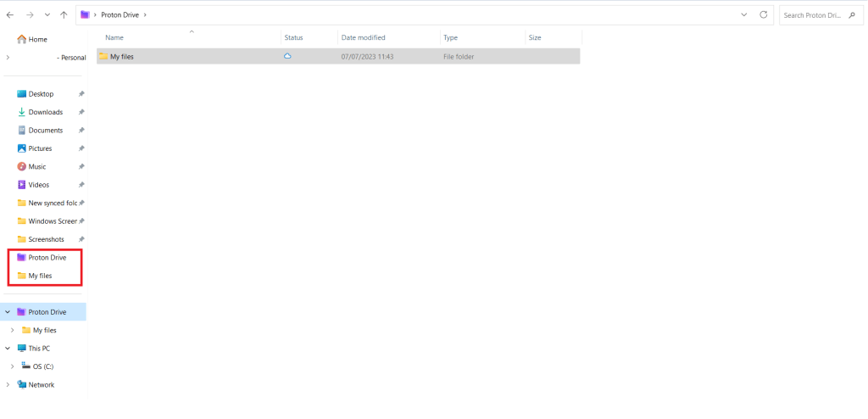Click the pin icon beside Pictures
The width and height of the screenshot is (868, 419).
(x=81, y=148)
